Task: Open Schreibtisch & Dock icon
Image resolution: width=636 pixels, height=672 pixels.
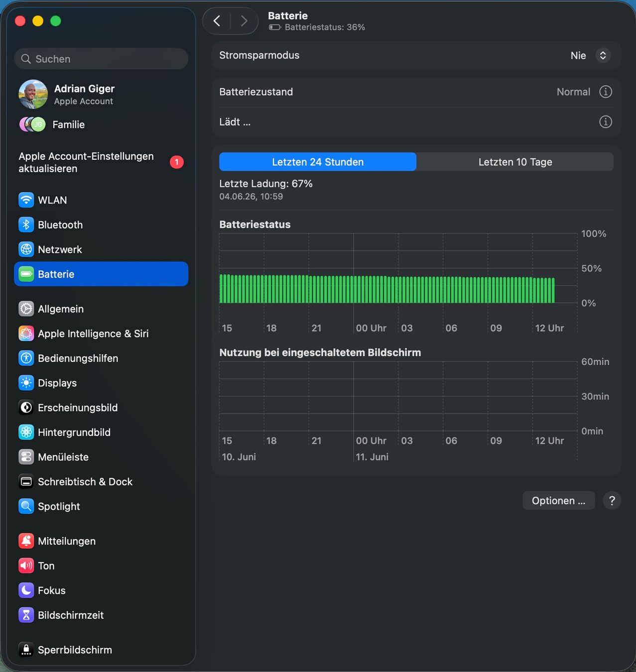Action: click(x=26, y=481)
